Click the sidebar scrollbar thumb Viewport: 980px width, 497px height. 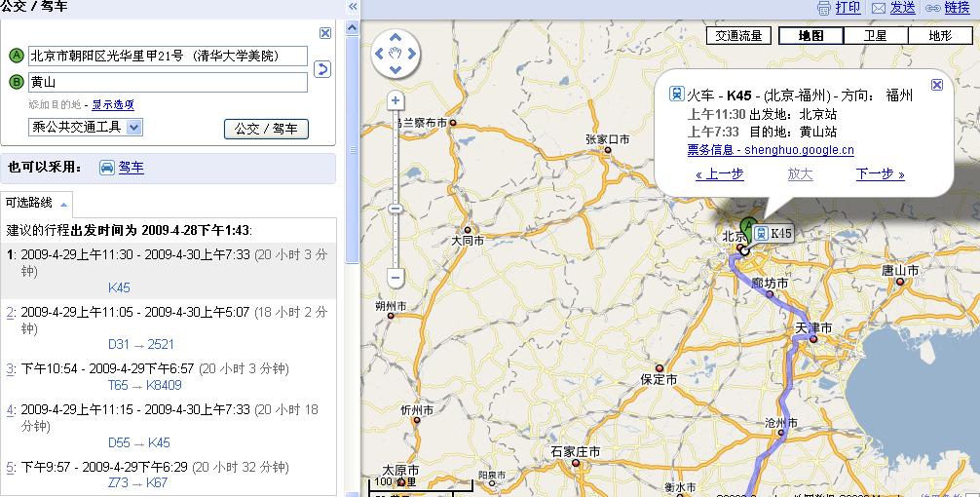pos(353,149)
